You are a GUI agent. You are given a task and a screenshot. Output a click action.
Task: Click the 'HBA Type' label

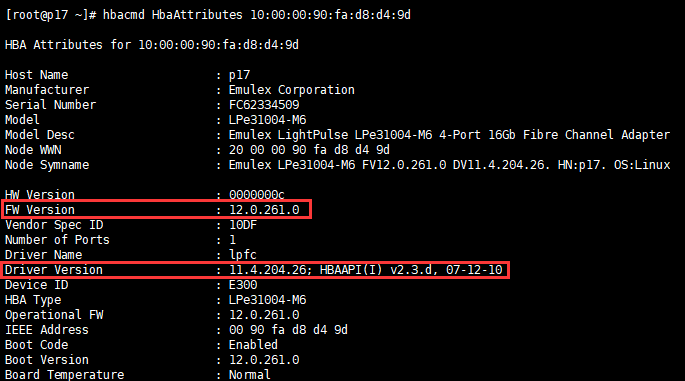tap(33, 300)
